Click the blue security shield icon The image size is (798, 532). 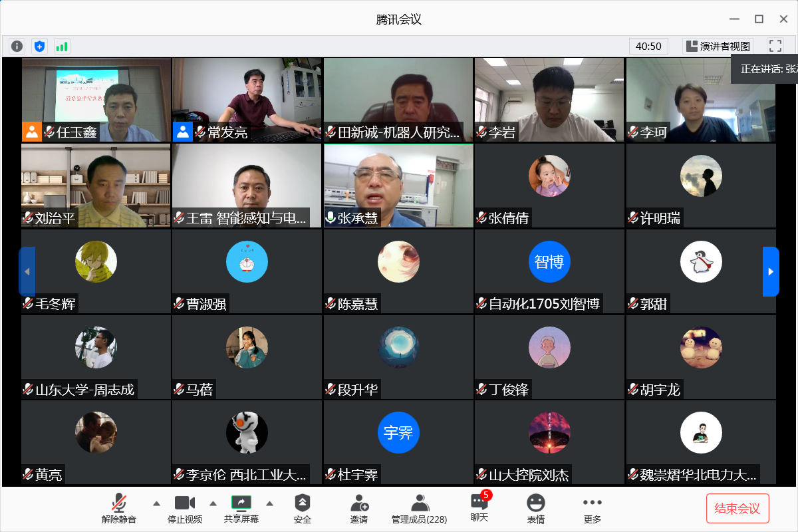click(x=40, y=46)
